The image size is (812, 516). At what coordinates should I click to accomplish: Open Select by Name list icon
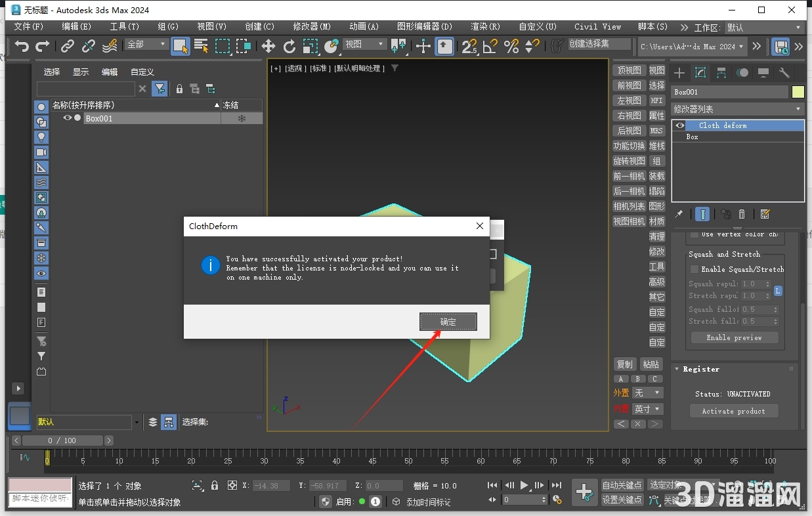point(202,46)
